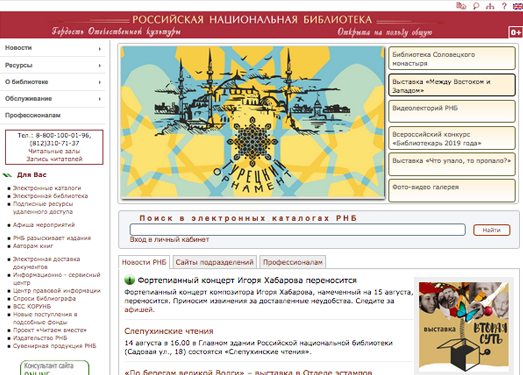Click the catalog search input field
The width and height of the screenshot is (523, 375).
pos(298,230)
